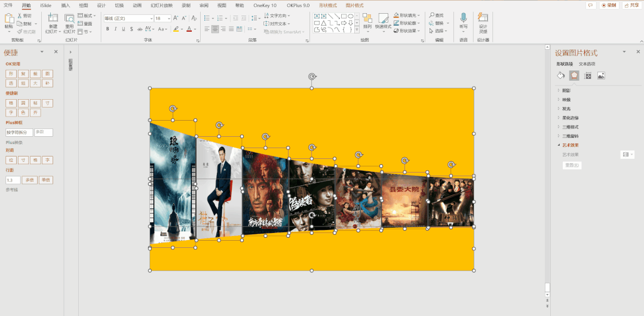Click the 重置 (Reset) button in Artistic Effects
This screenshot has width=644, height=316.
pos(572,165)
